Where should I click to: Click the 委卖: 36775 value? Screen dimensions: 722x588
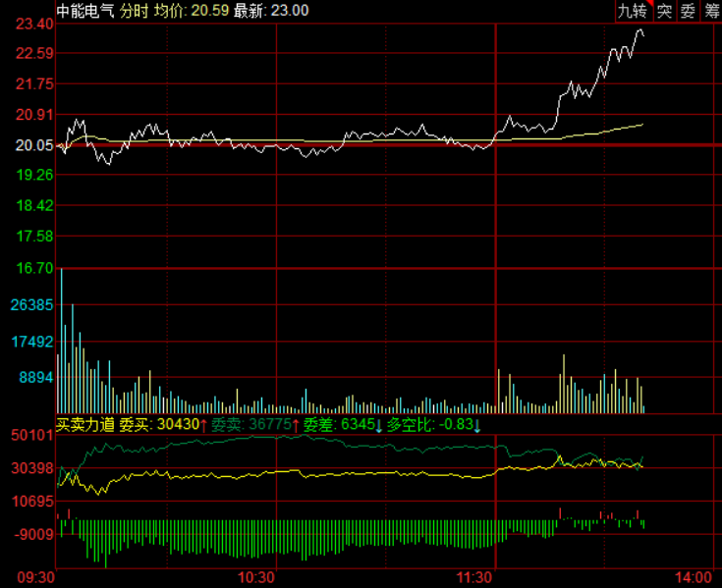pos(251,424)
